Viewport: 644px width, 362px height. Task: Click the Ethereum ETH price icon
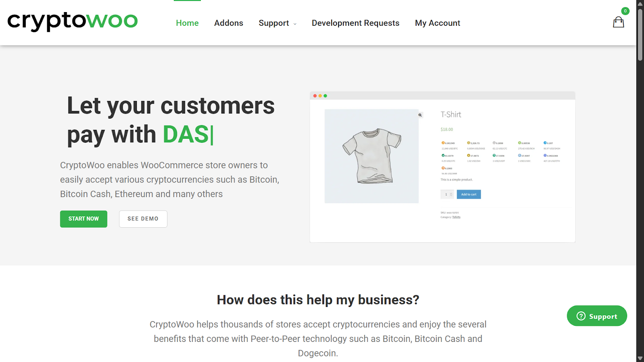pyautogui.click(x=544, y=156)
